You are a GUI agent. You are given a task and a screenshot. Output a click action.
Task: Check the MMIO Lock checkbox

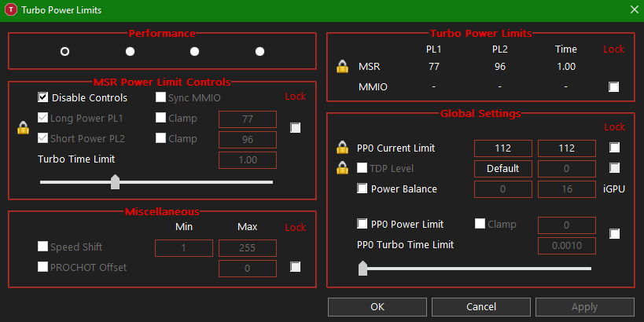(613, 86)
